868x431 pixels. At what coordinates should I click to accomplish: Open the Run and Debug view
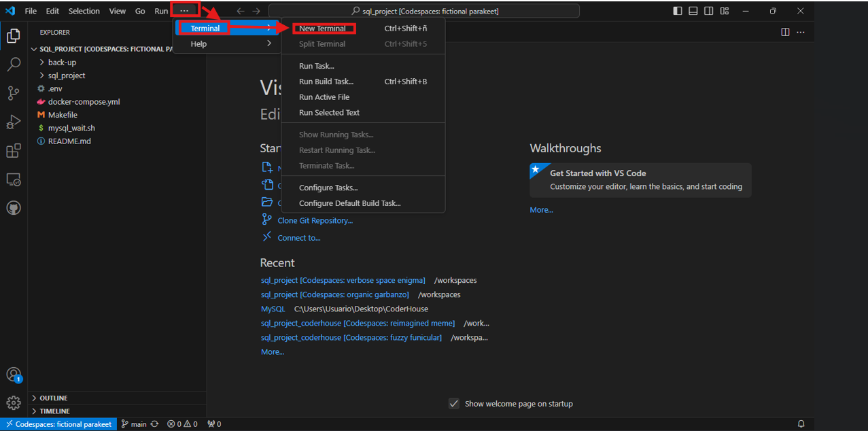click(14, 122)
